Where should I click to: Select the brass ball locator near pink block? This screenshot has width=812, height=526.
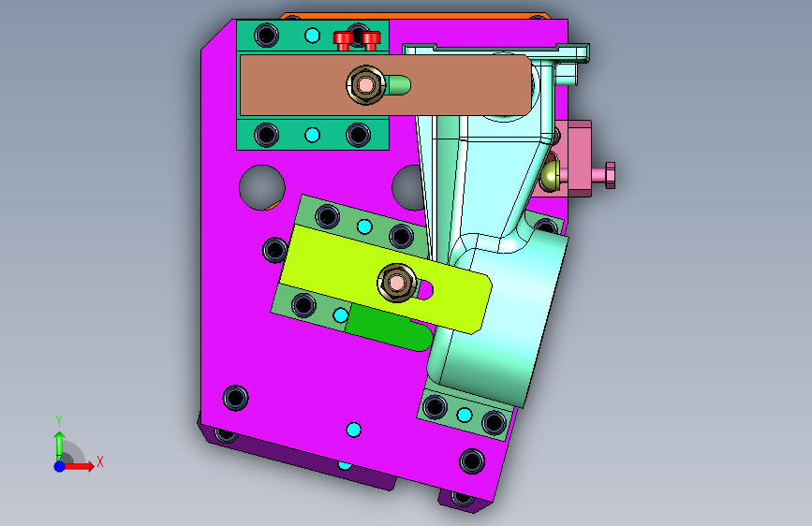[x=550, y=175]
